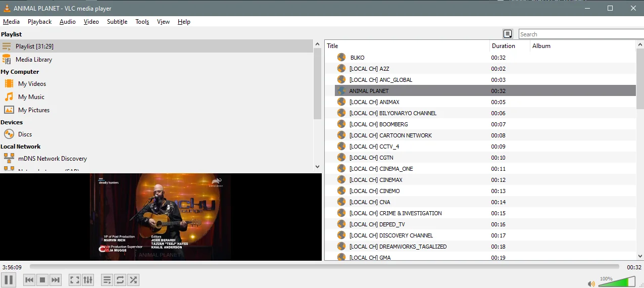Open the Help menu
This screenshot has width=644, height=288.
(x=184, y=22)
